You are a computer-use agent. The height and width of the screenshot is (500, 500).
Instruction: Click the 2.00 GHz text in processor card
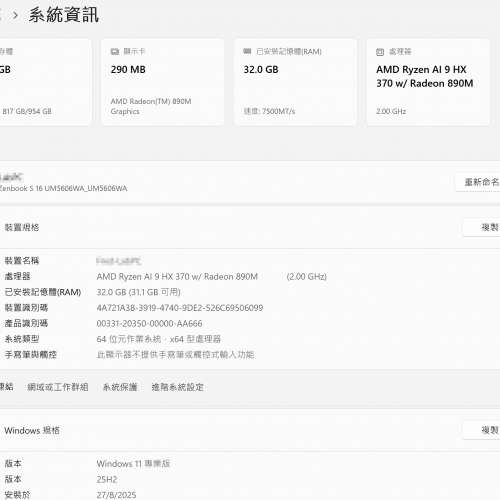click(x=391, y=111)
